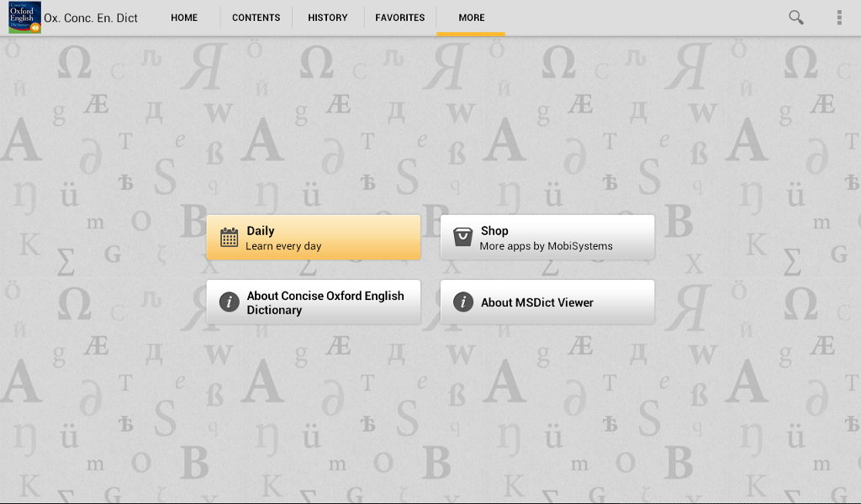Go to the HISTORY tab
The image size is (861, 504).
tap(328, 18)
